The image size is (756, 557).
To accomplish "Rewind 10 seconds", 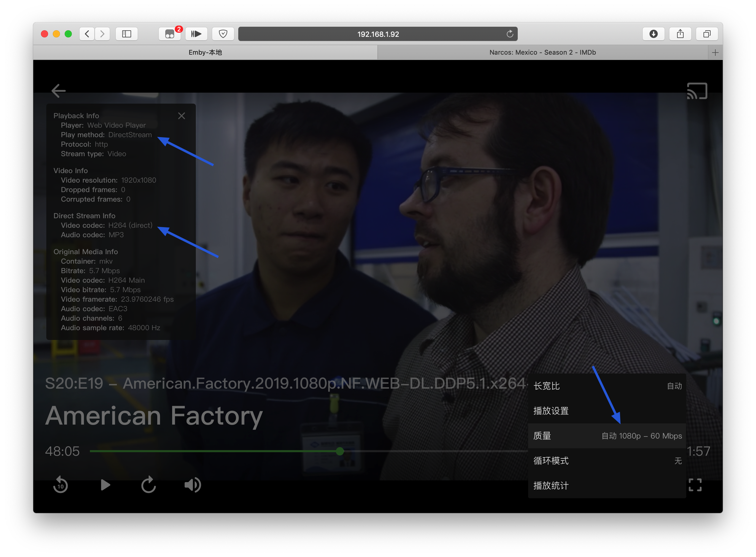I will click(61, 485).
